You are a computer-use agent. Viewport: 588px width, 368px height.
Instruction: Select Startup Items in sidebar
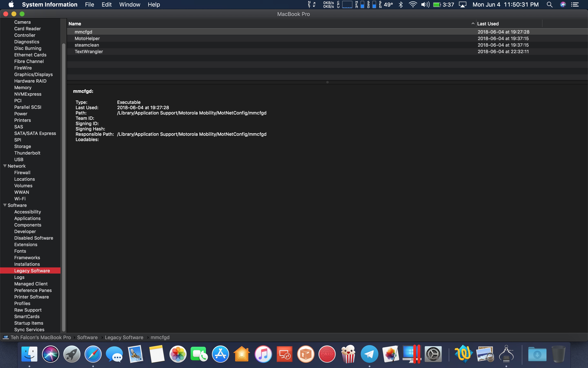pyautogui.click(x=29, y=323)
